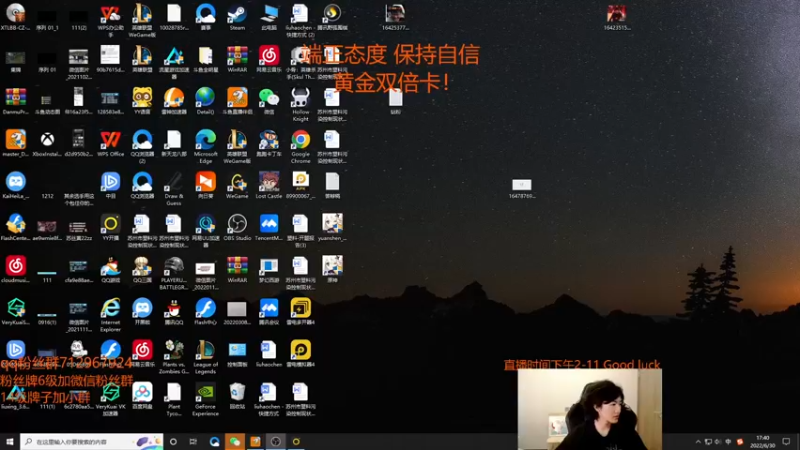Open the Detail() globe icon
This screenshot has height=450, width=800.
[205, 101]
